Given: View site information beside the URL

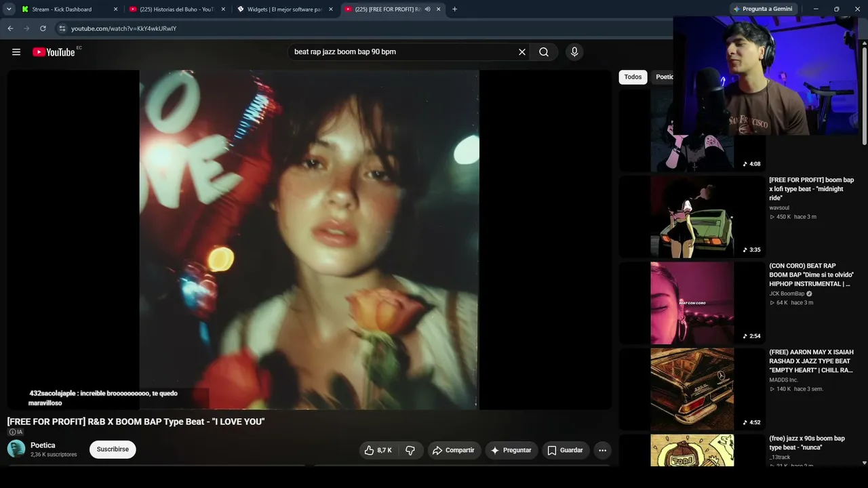Looking at the screenshot, I should [62, 28].
